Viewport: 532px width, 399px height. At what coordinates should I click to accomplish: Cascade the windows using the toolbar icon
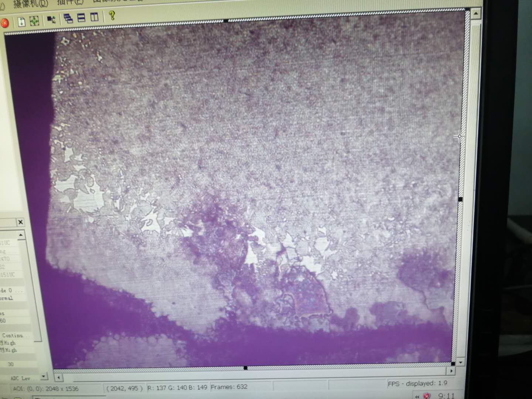(68, 18)
